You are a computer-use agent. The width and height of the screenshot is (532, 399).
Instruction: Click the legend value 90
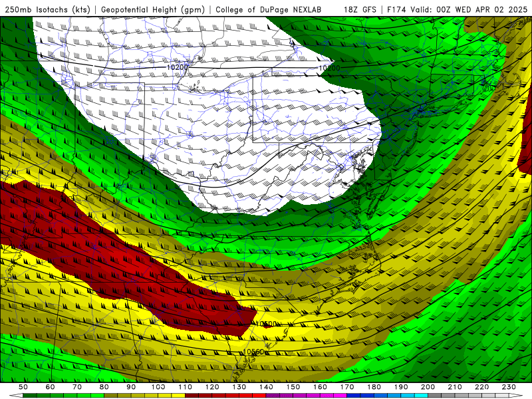131,387
